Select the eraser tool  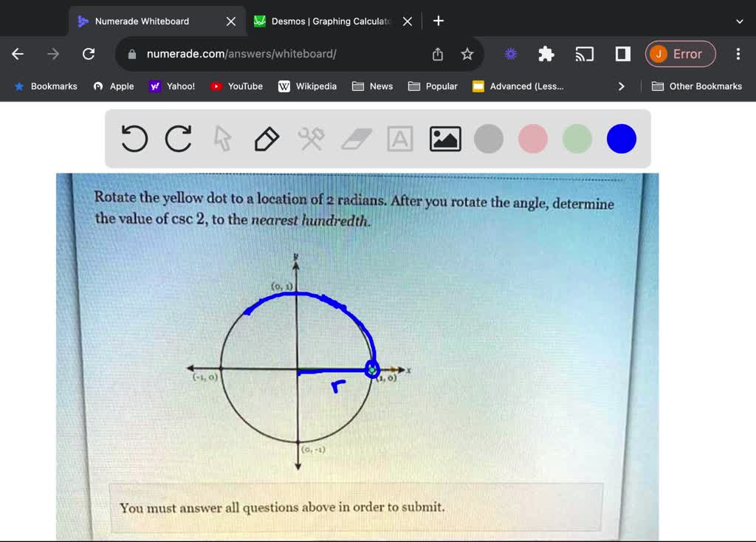tap(356, 139)
